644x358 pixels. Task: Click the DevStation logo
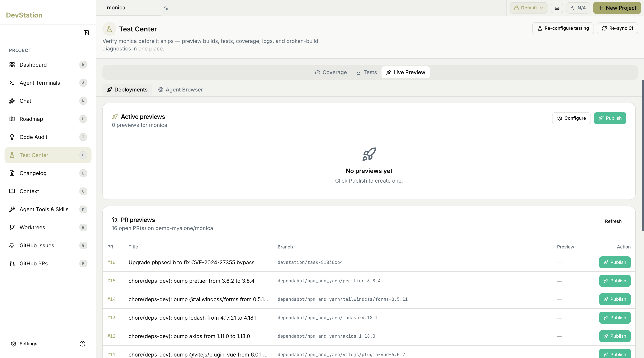pos(24,15)
